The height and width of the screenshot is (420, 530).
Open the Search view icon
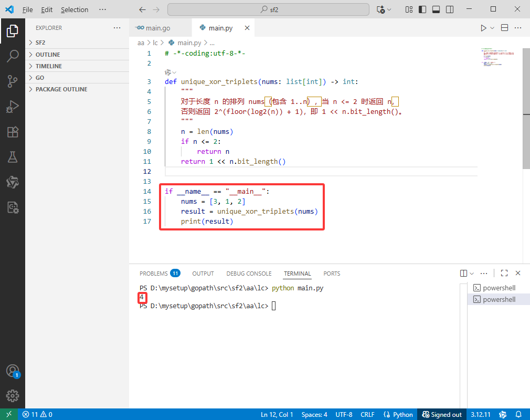tap(13, 56)
